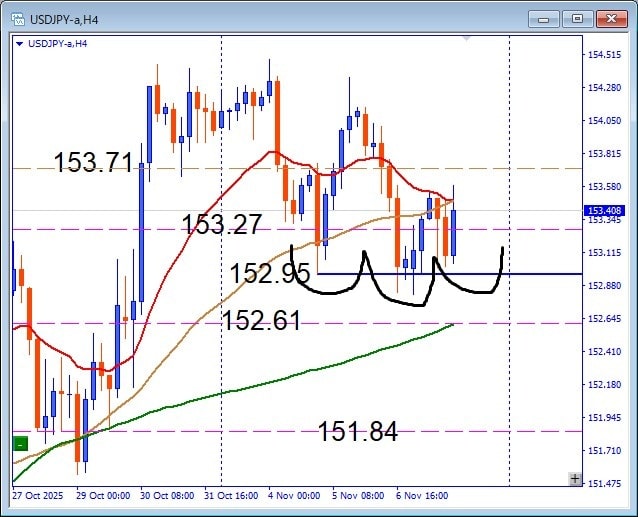Click the current price tag 153.408
Viewport: 638px width, 517px height.
(602, 211)
